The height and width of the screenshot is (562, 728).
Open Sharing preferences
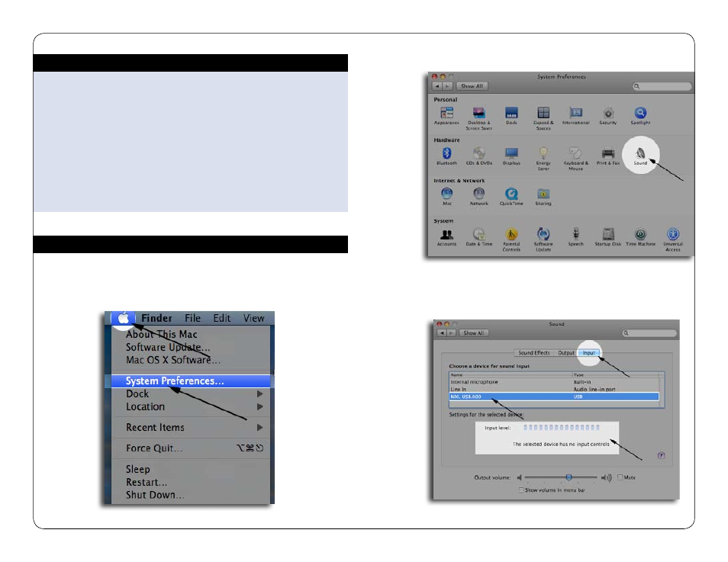pos(543,196)
